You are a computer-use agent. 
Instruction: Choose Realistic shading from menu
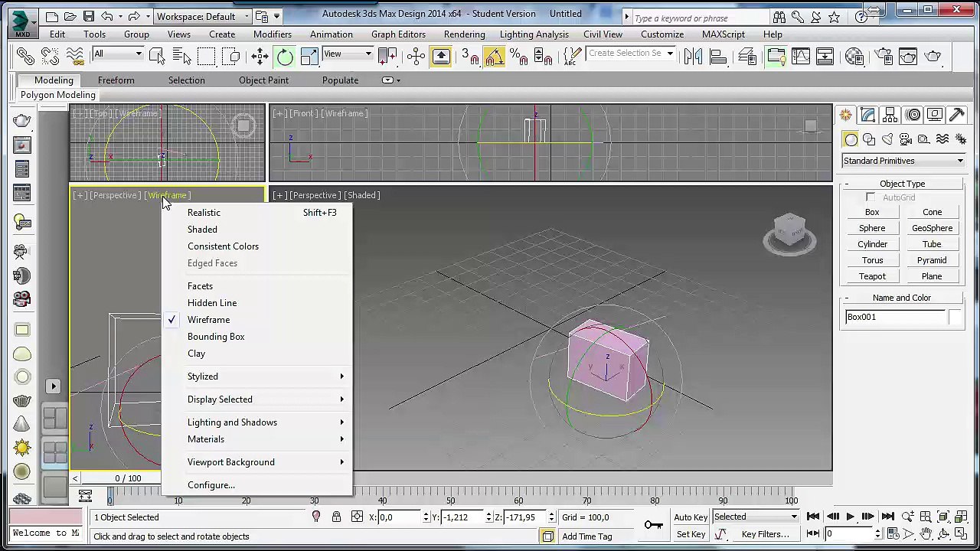257,213
